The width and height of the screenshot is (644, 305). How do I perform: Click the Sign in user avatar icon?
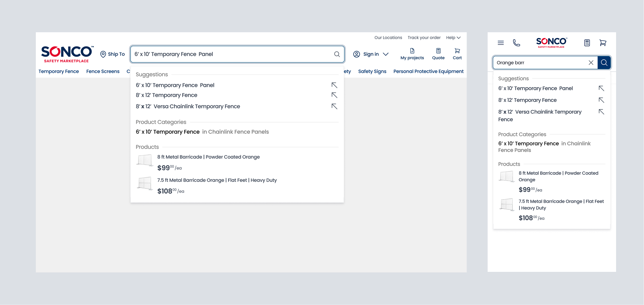[356, 54]
